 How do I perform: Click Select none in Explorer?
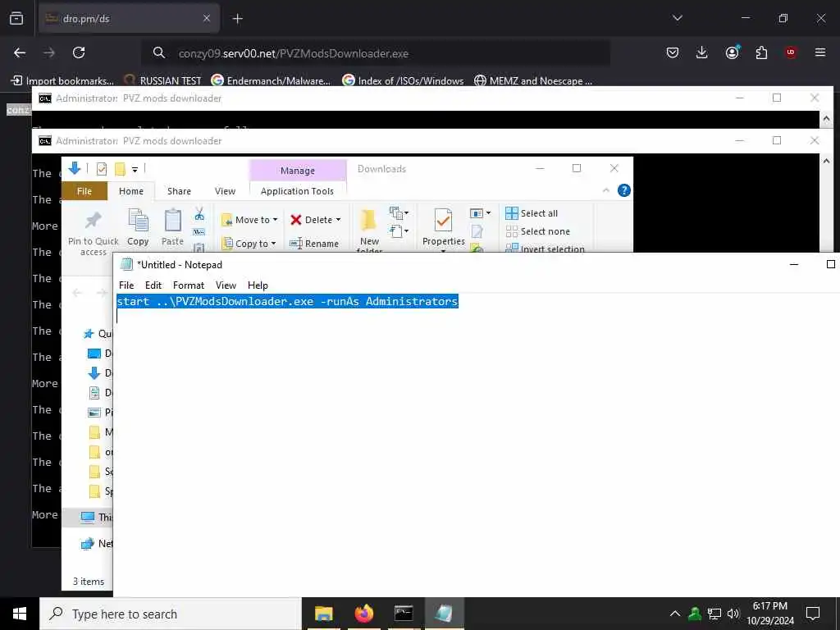(538, 231)
